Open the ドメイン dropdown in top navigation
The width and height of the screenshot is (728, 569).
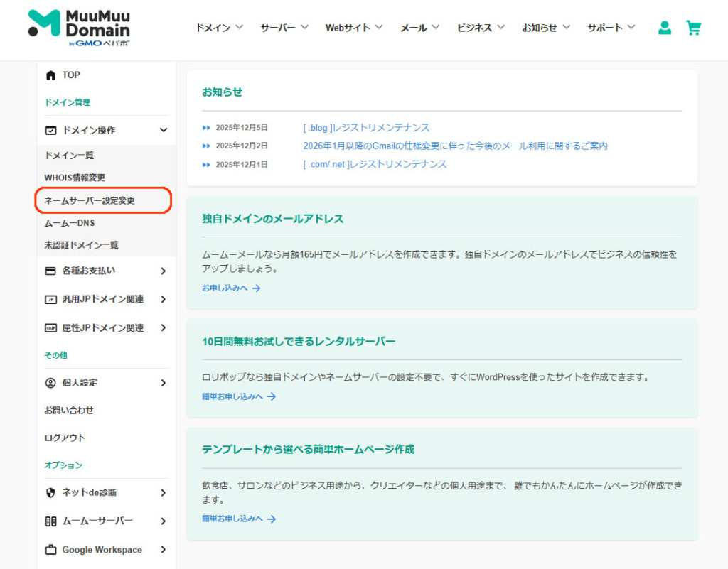pos(219,28)
